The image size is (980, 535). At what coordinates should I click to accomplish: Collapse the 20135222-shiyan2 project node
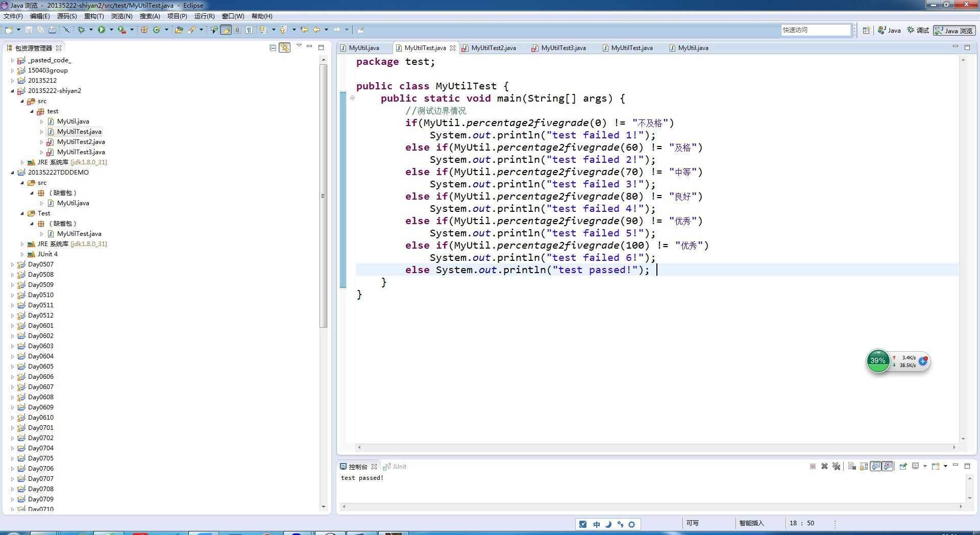click(12, 91)
